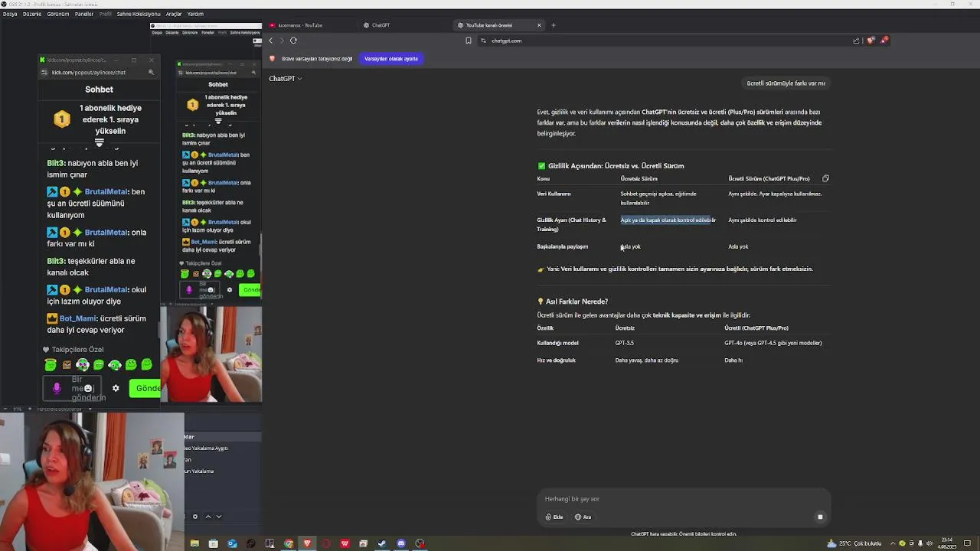
Task: Stop ChatGPT response generation
Action: (x=820, y=517)
